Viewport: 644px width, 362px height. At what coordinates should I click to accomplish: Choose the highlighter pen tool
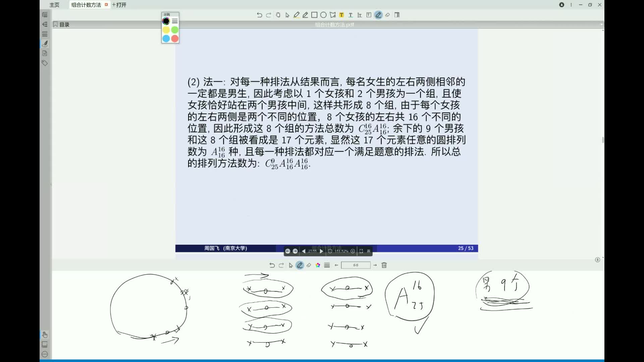click(297, 15)
